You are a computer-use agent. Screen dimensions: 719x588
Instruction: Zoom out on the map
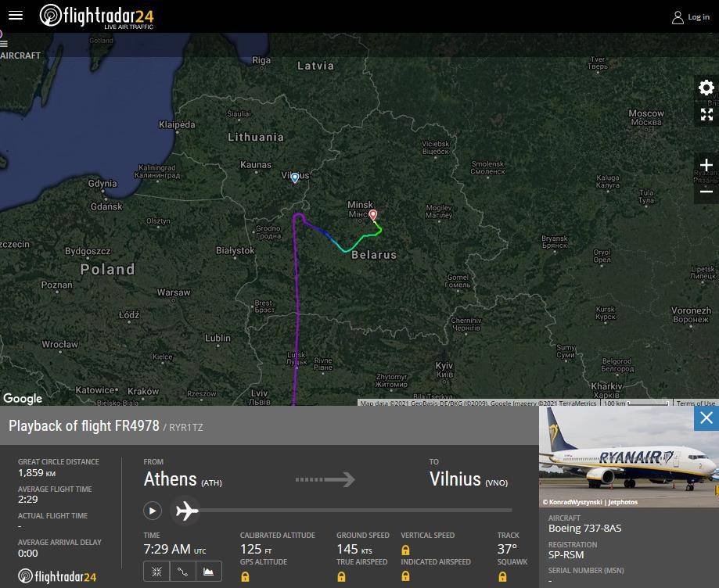tap(706, 191)
